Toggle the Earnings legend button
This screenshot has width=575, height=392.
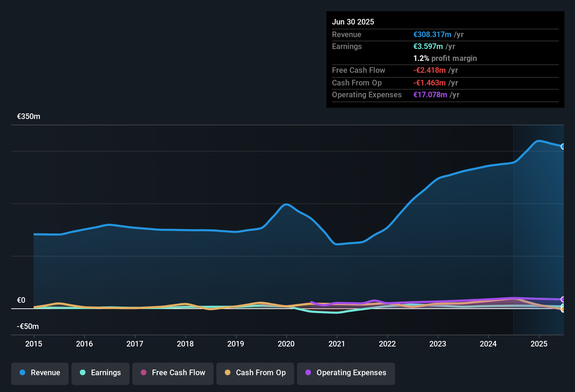(101, 373)
